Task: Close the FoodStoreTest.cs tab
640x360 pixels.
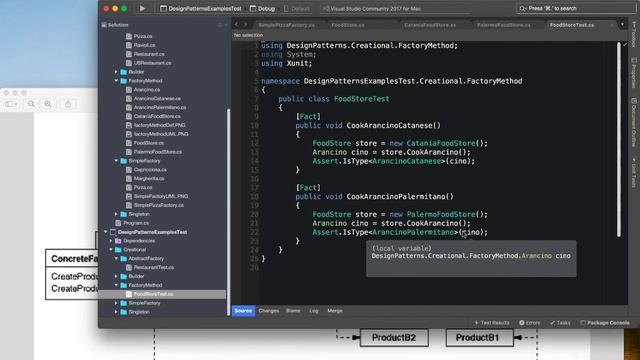Action: point(611,25)
